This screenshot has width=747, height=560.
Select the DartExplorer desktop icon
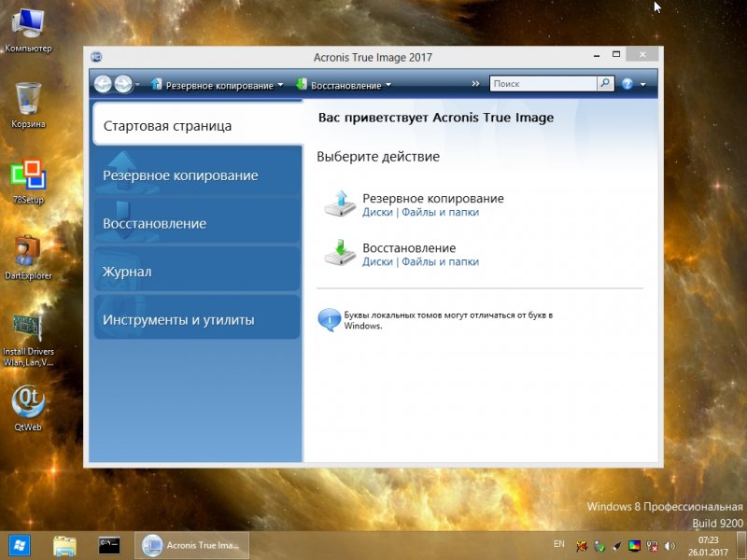click(x=28, y=258)
